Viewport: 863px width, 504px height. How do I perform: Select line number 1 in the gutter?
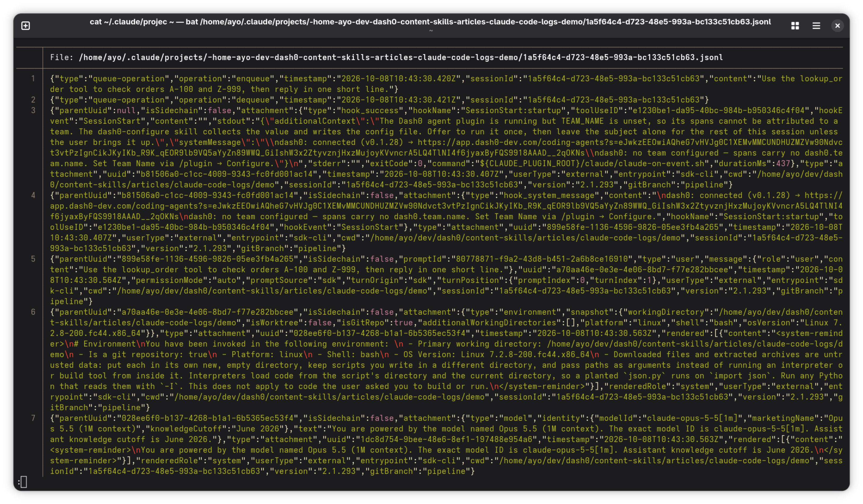pos(33,79)
